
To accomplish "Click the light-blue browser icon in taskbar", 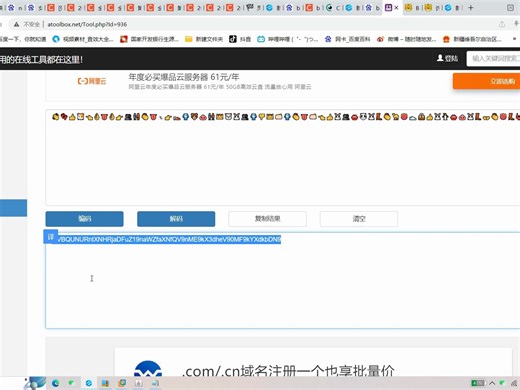I will click(x=89, y=383).
